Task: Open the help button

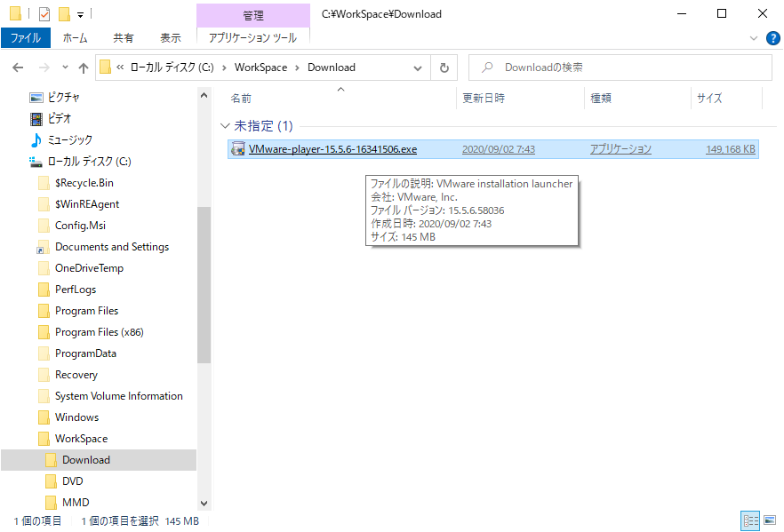Action: click(773, 38)
